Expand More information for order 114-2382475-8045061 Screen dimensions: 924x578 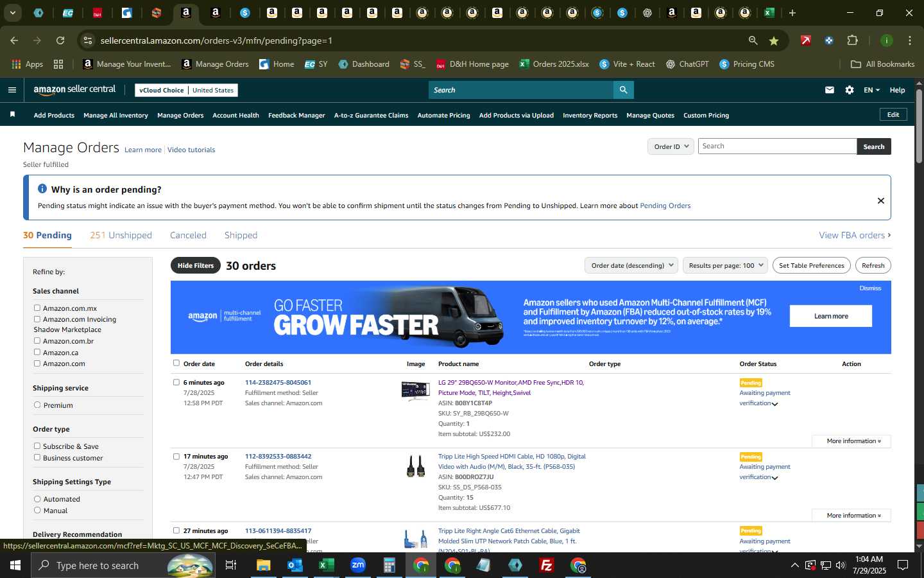pyautogui.click(x=851, y=441)
